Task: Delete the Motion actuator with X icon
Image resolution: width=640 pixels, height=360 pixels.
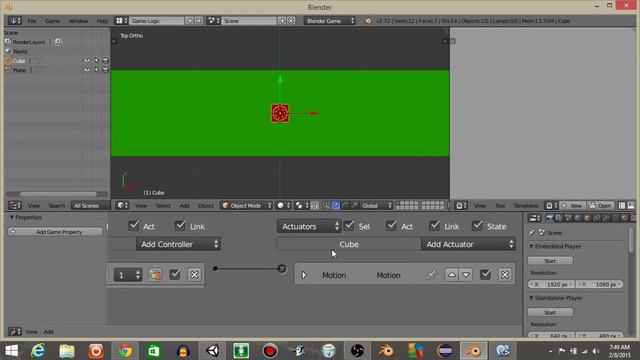Action: click(x=505, y=275)
